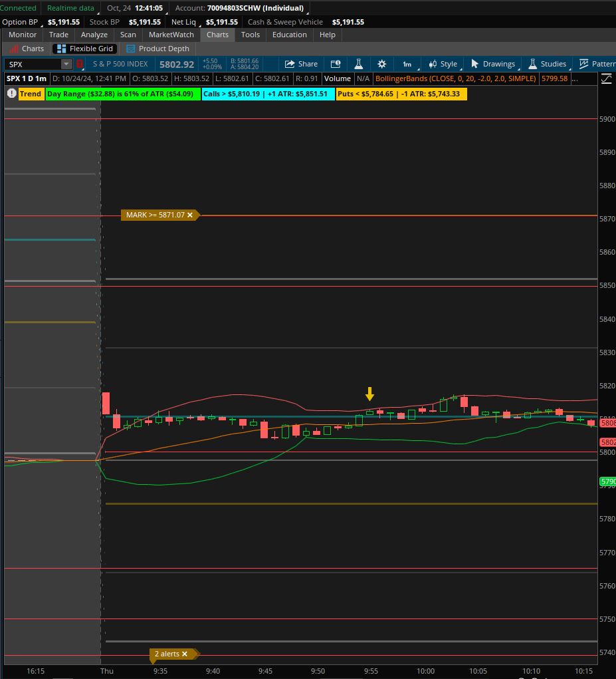Click the SPX symbol input field

(33, 64)
